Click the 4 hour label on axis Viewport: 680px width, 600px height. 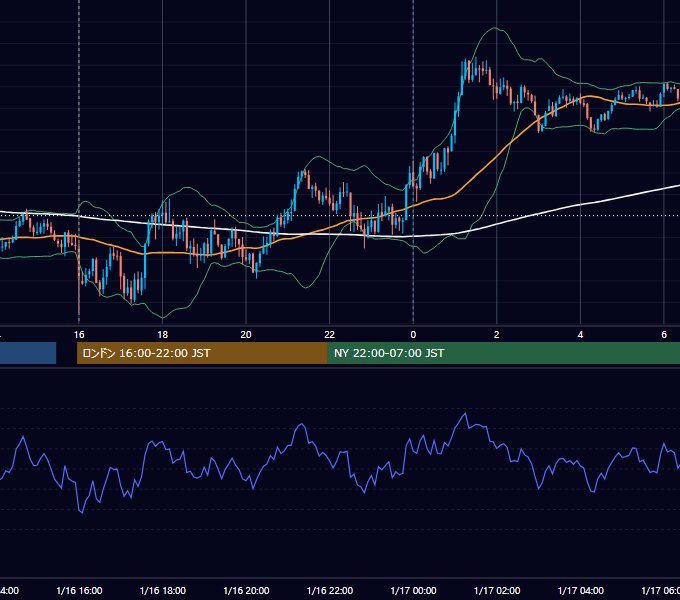point(580,335)
